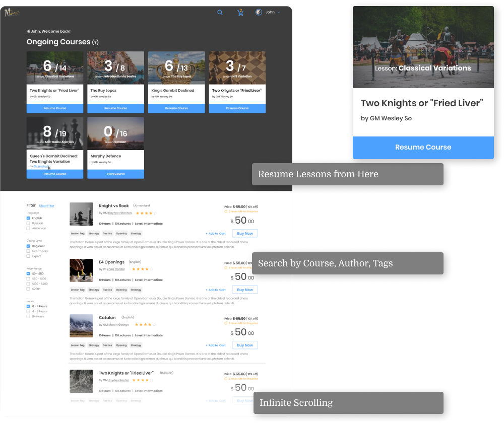Buy Now the Knight vs Rook course

click(245, 234)
